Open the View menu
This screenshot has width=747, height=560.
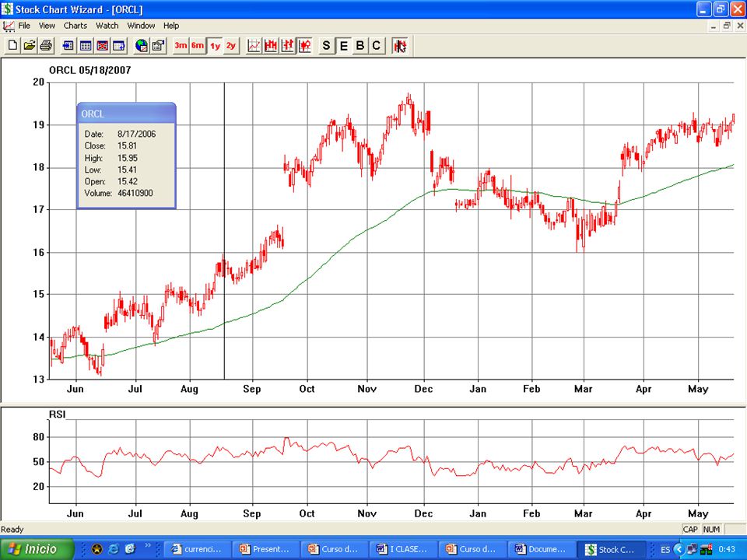[x=47, y=26]
